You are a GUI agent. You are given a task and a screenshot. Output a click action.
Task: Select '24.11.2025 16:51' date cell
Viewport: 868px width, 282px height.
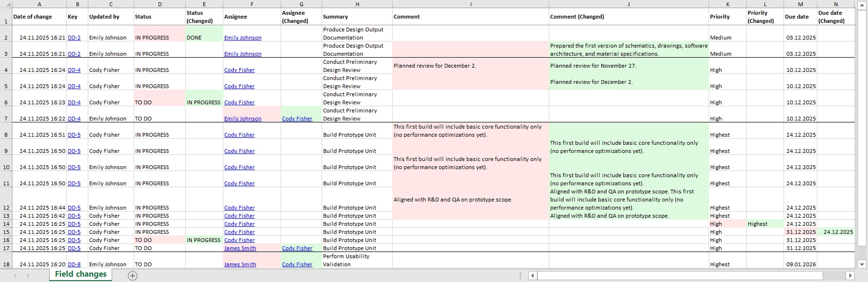coord(39,131)
